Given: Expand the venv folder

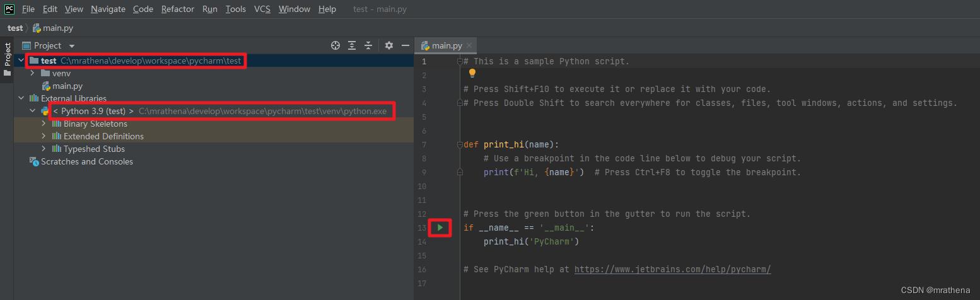Looking at the screenshot, I should click(x=32, y=73).
